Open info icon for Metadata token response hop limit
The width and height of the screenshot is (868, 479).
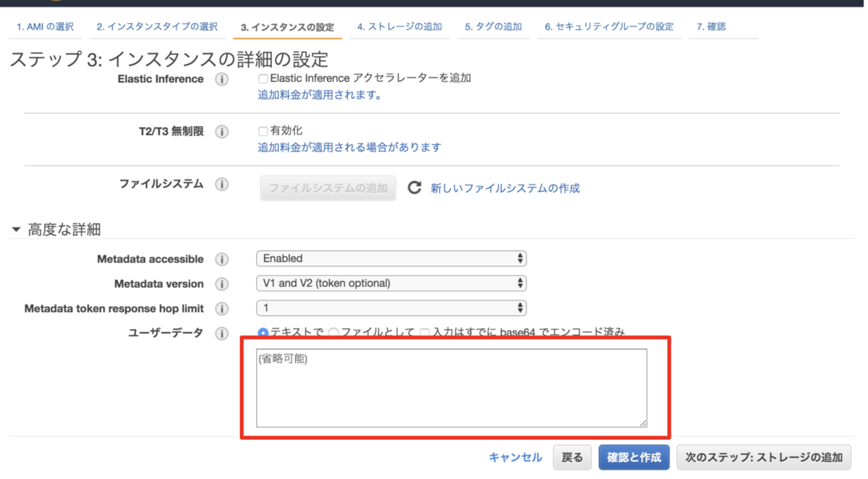coord(222,309)
